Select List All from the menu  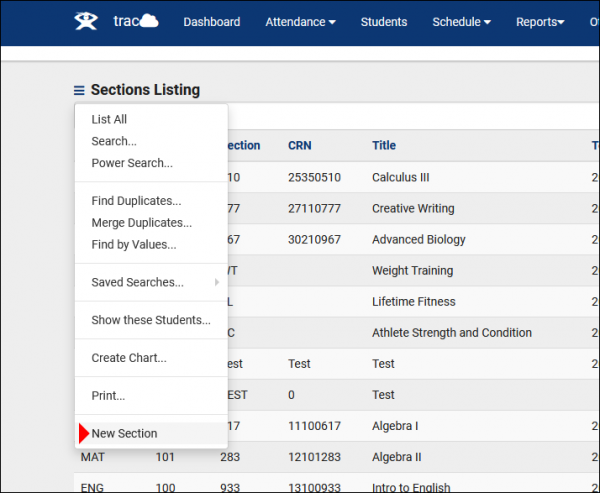(x=109, y=119)
